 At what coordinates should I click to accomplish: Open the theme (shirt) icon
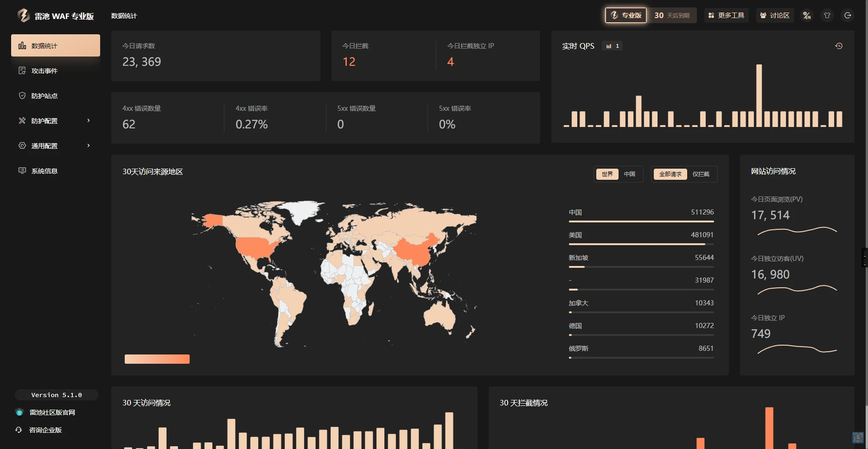tap(827, 15)
